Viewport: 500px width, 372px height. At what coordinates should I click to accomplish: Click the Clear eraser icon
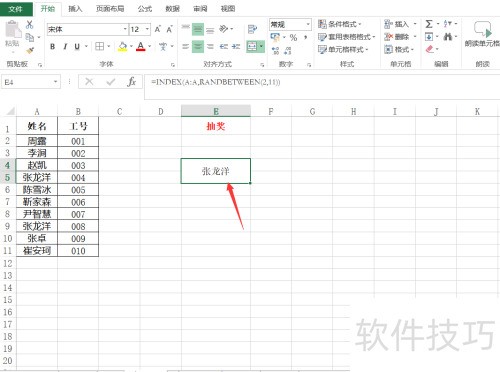click(x=430, y=49)
